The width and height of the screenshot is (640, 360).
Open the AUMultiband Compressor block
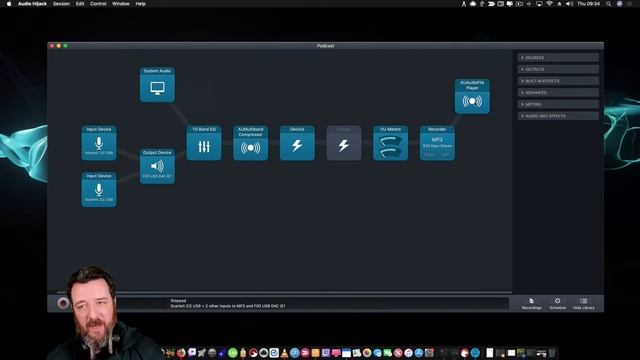coord(251,143)
